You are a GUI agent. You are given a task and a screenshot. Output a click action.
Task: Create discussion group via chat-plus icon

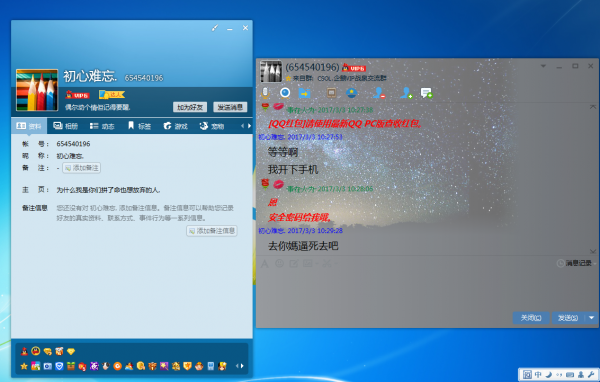tap(426, 93)
